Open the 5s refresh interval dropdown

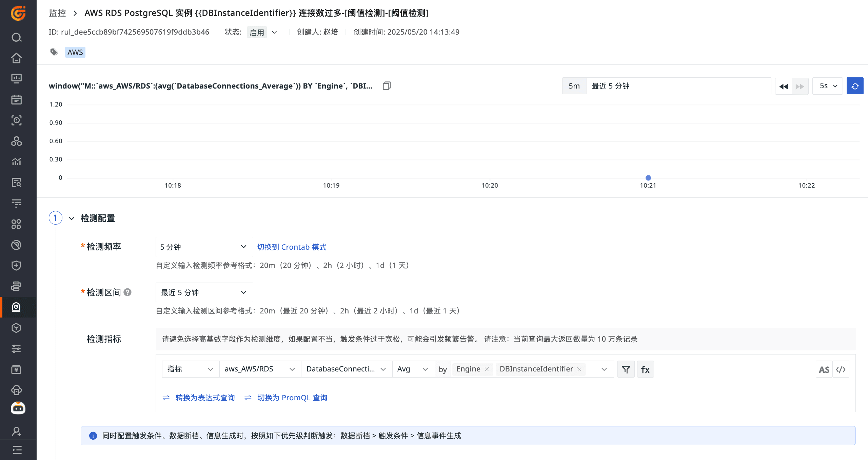[x=828, y=86]
